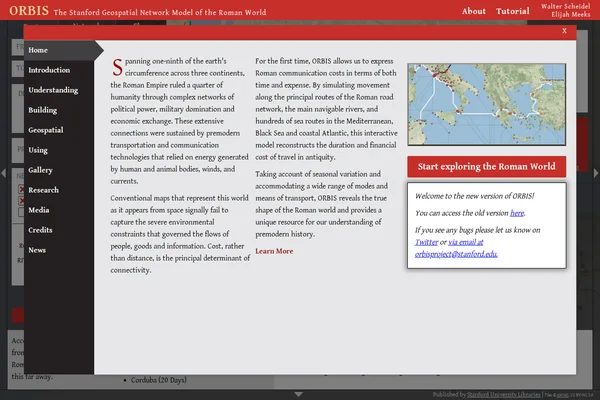Close the welcome dialog with the X
This screenshot has width=600, height=400.
coord(564,31)
